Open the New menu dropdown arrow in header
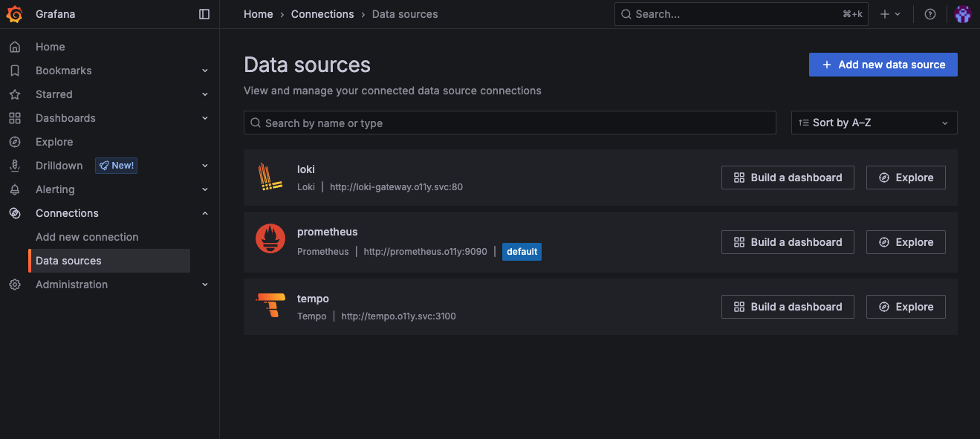The height and width of the screenshot is (439, 980). [x=898, y=14]
